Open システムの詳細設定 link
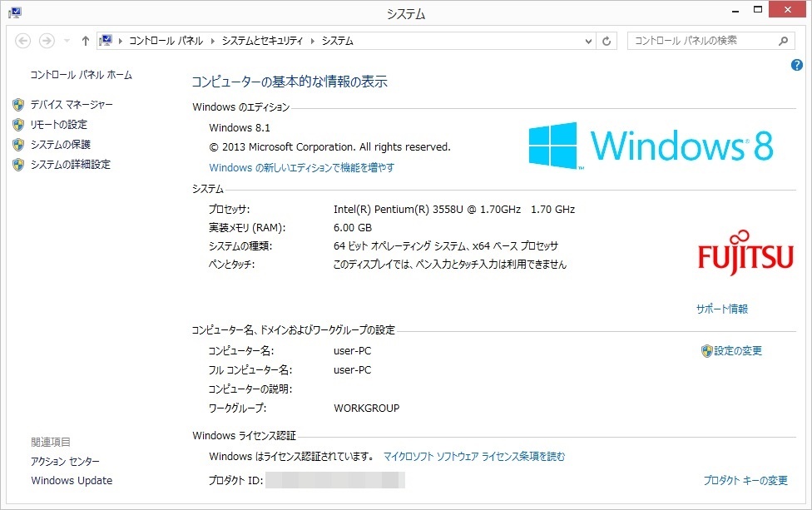Screen dimensions: 812x510 click(71, 165)
